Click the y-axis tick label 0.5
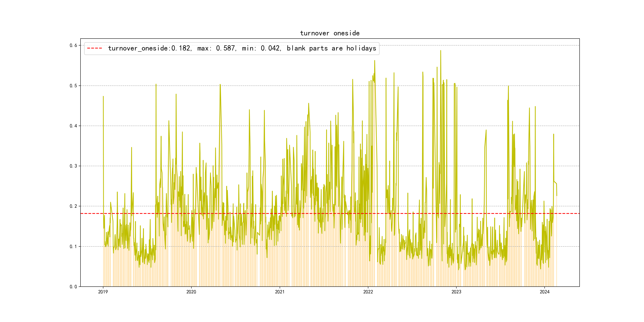 tap(73, 85)
